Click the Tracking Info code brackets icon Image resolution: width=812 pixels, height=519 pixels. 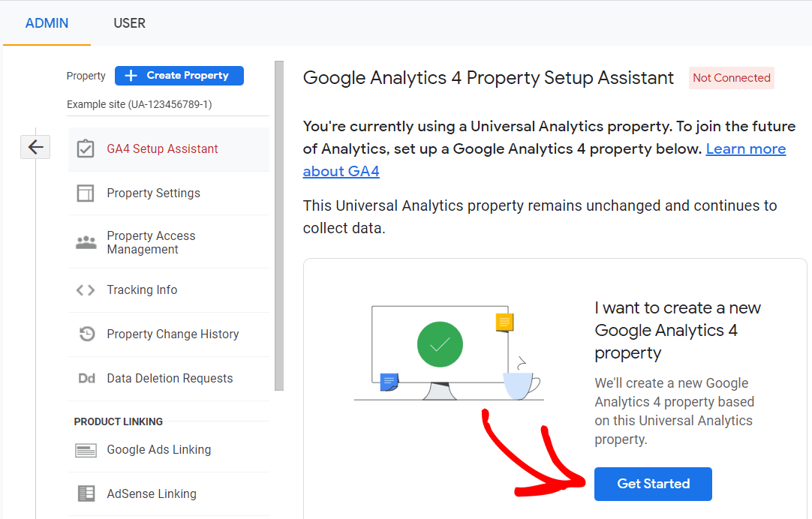[86, 290]
